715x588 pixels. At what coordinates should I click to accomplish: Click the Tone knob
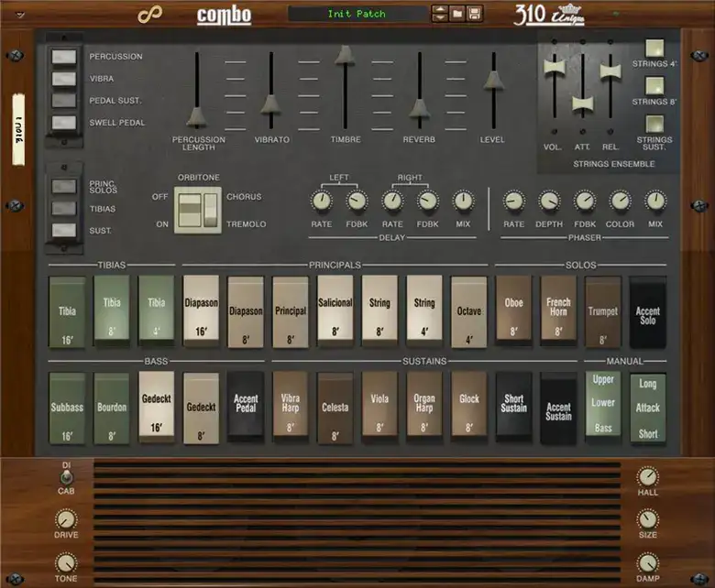coord(66,563)
